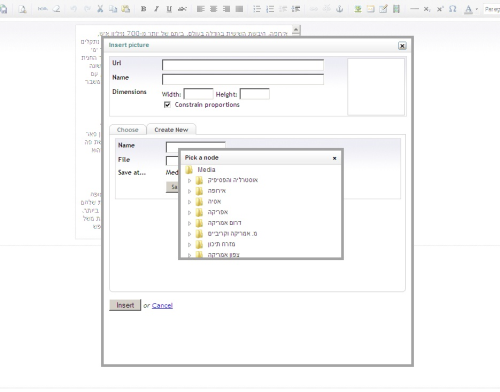Expand the אפריקה folder node
500x392 pixels.
point(189,212)
